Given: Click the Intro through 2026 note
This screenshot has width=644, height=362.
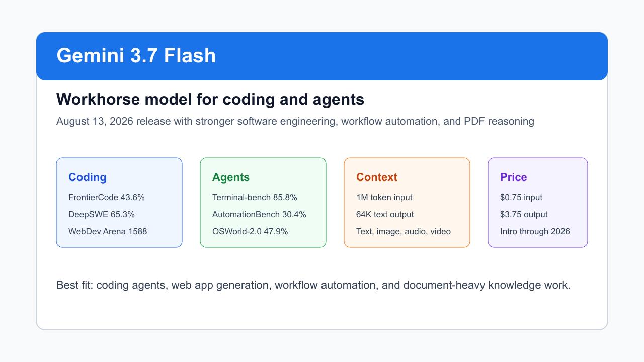Looking at the screenshot, I should [x=535, y=231].
